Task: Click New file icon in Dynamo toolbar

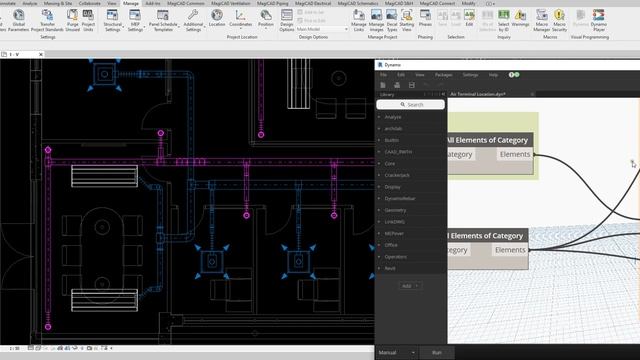Action: click(383, 85)
